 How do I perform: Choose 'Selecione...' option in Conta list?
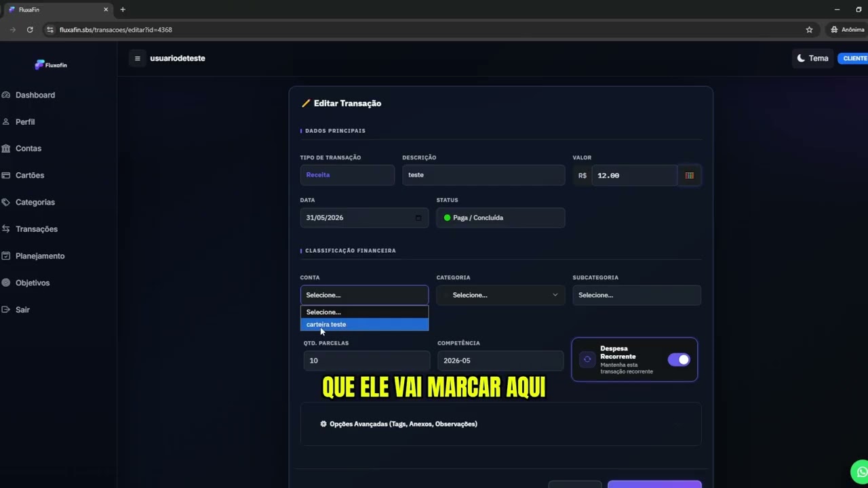click(364, 312)
